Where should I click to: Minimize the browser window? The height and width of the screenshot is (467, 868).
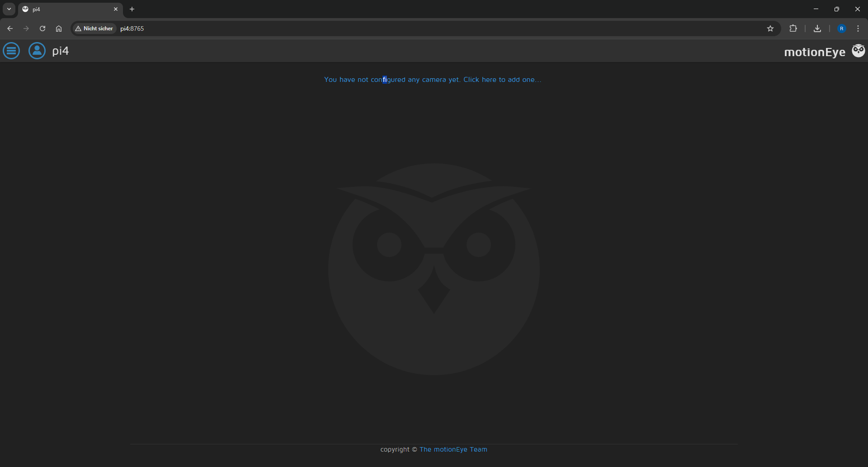816,9
